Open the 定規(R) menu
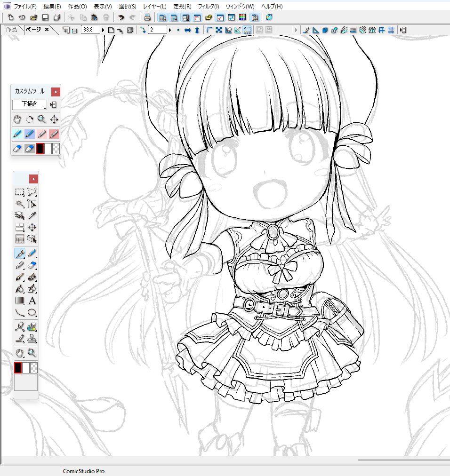The height and width of the screenshot is (476, 450). coord(182,7)
